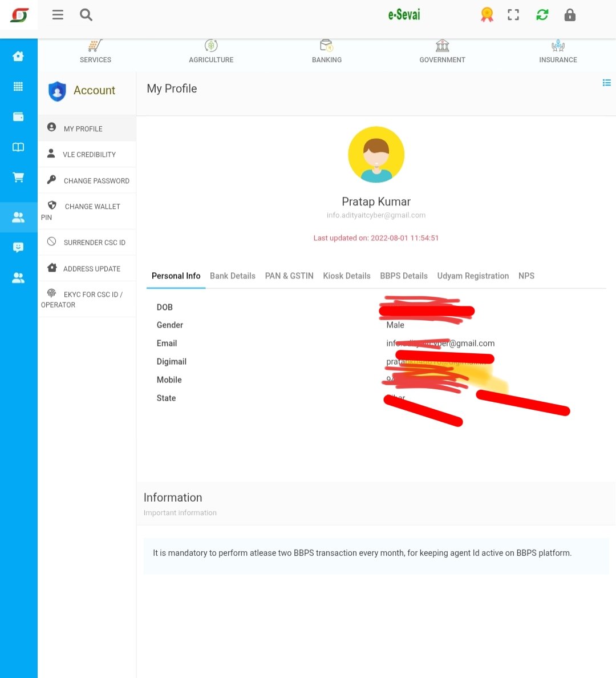The image size is (616, 678).
Task: Switch to NPS tab
Action: coord(526,276)
